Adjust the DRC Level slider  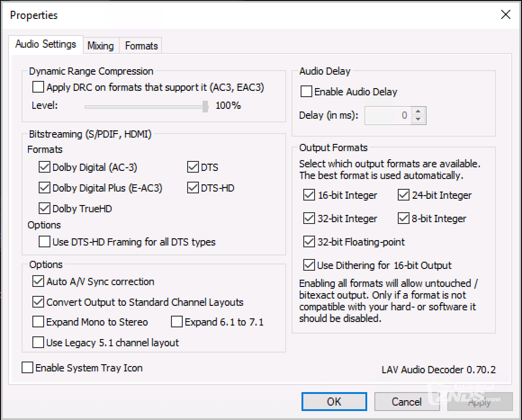point(205,106)
